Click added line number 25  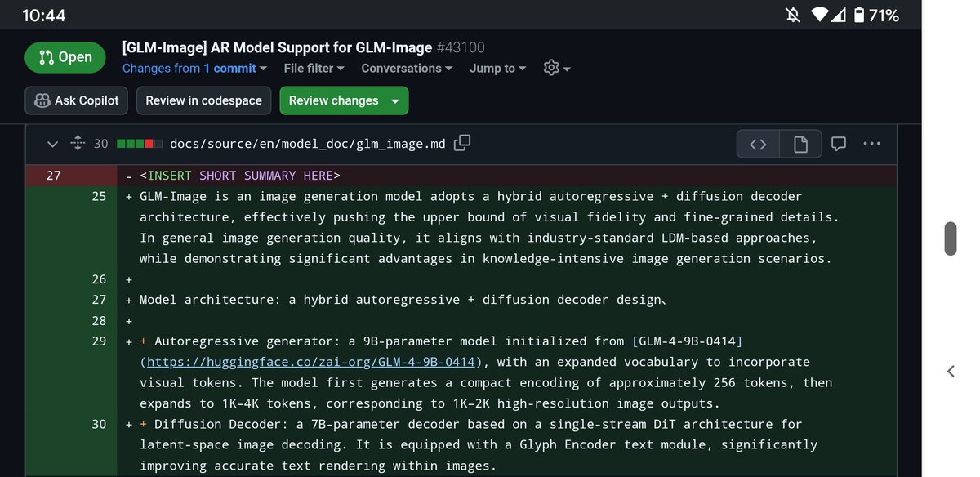(99, 196)
